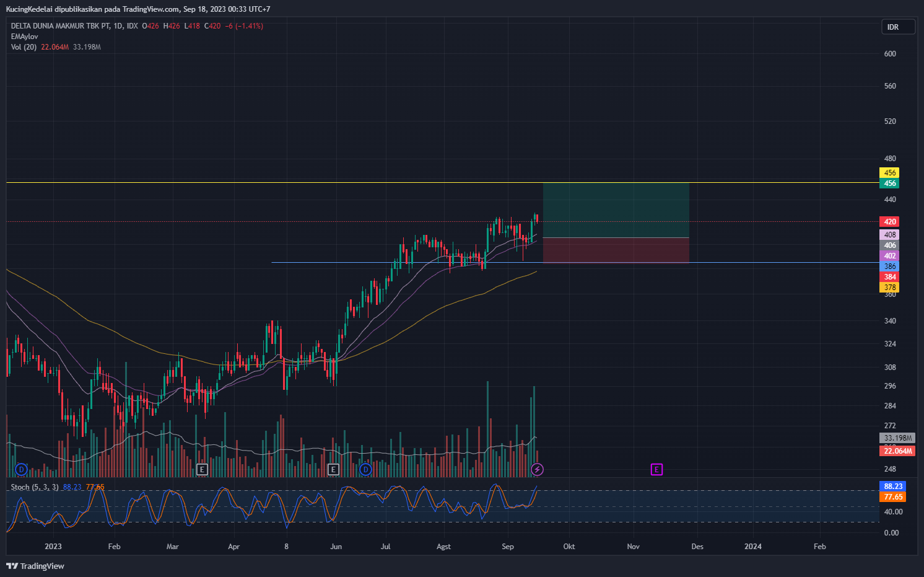Click 22.064M in the Vol legend

(x=55, y=47)
